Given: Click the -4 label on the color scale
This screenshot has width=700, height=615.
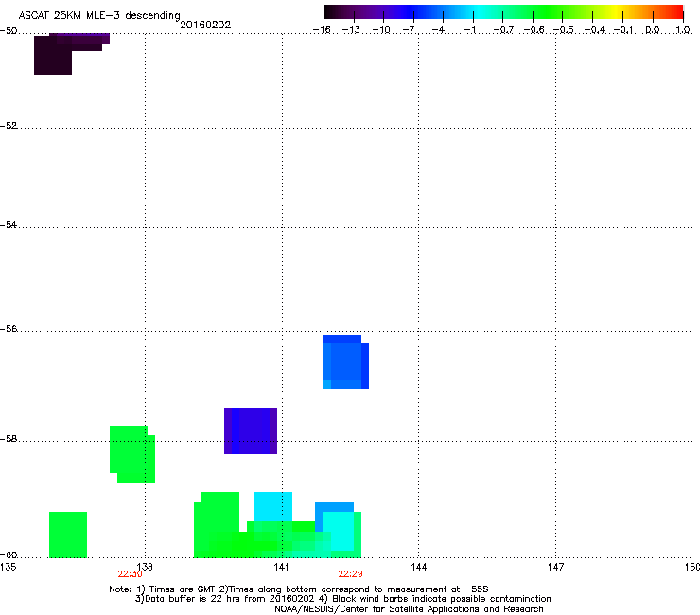Looking at the screenshot, I should [439, 30].
